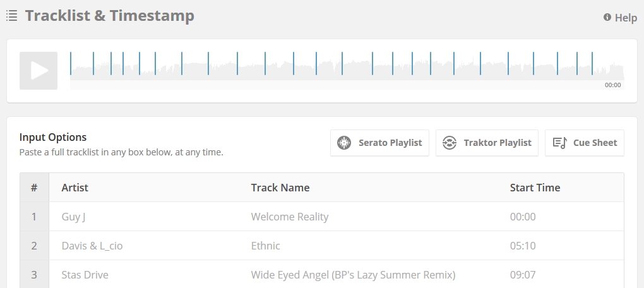Click the first cue marker on the waveform
644x288 pixels.
(x=71, y=63)
